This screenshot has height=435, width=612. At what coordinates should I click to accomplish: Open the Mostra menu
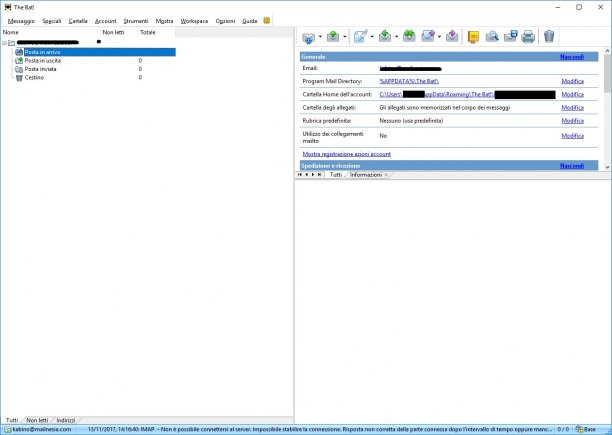[164, 21]
